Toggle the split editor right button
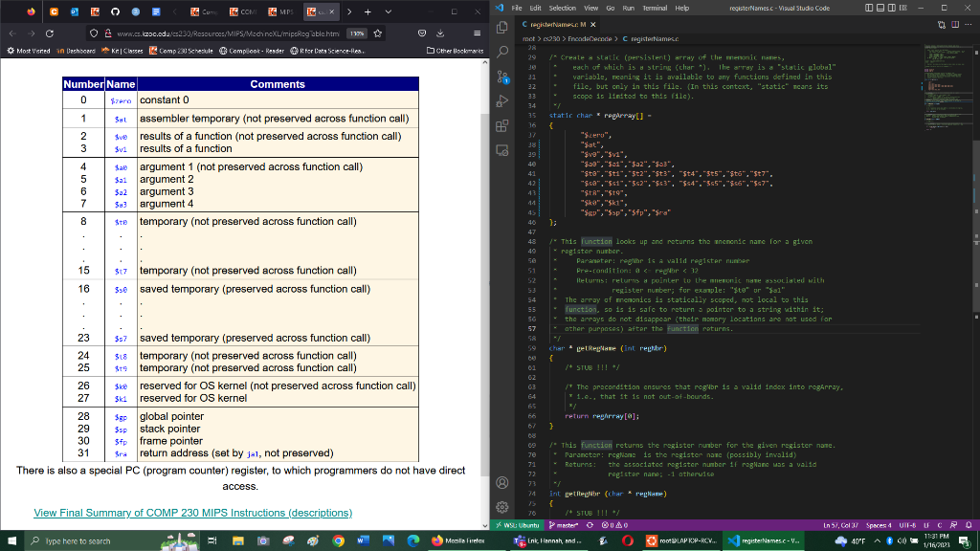The image size is (980, 551). (x=953, y=24)
